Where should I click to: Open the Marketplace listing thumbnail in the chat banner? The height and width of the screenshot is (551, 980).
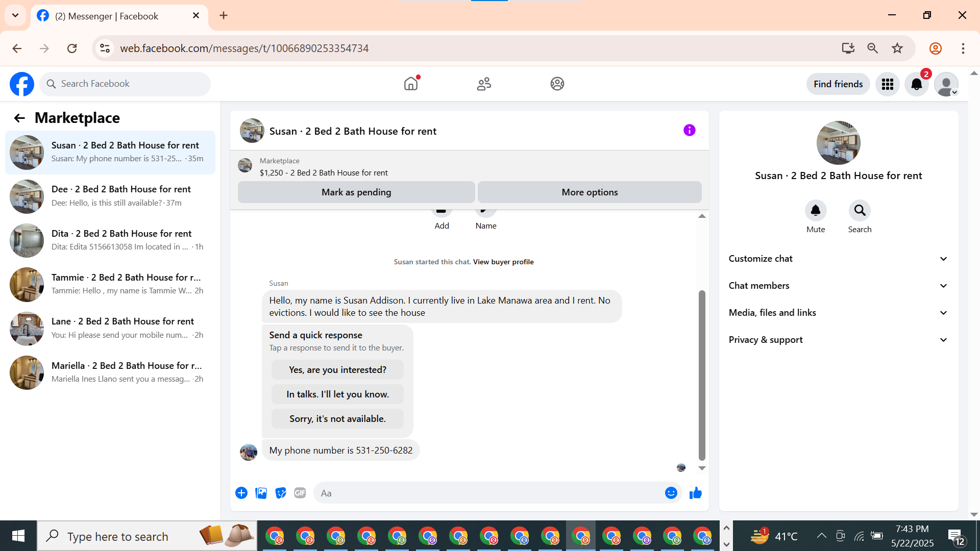[245, 165]
